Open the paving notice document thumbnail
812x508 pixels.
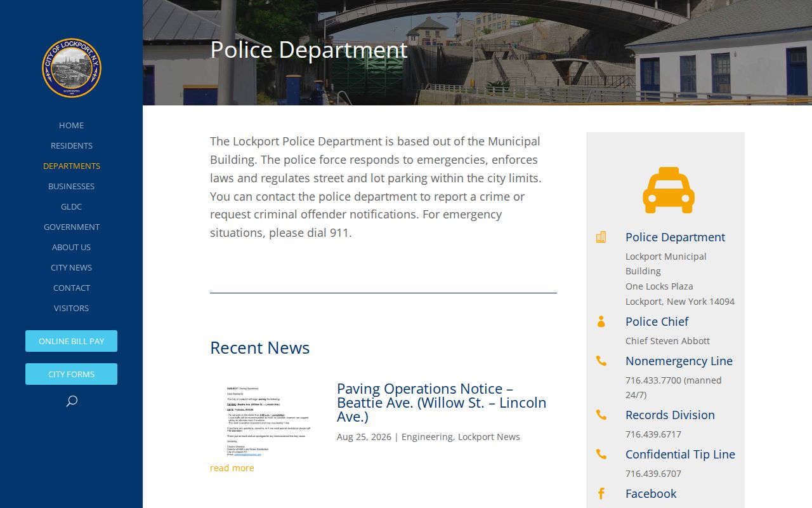pyautogui.click(x=269, y=420)
